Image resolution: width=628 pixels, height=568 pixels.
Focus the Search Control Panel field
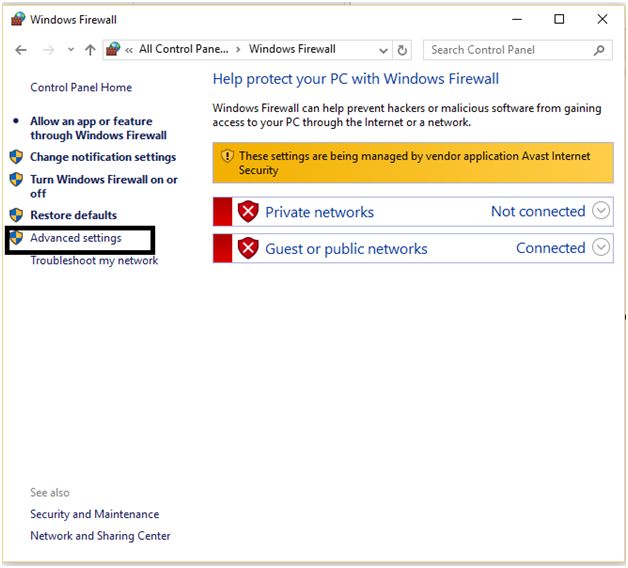pyautogui.click(x=517, y=50)
